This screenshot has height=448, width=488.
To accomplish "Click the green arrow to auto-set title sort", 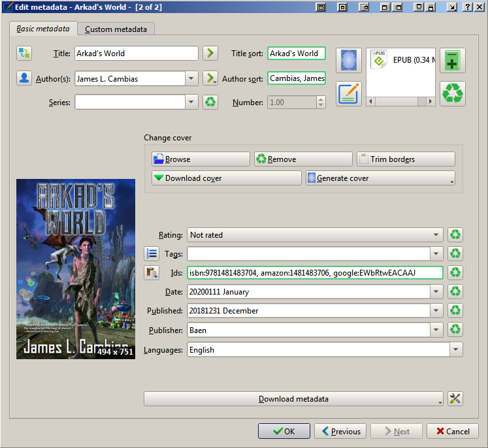I will coord(210,53).
